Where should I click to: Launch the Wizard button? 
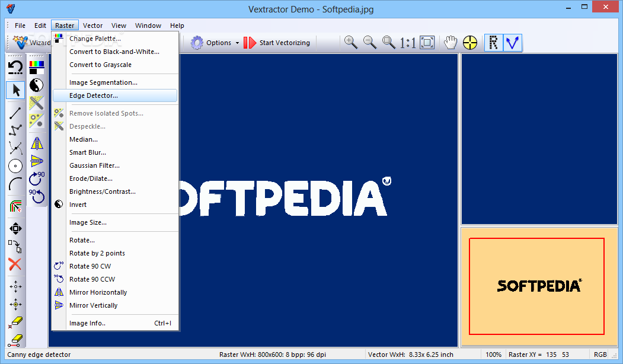pos(32,42)
